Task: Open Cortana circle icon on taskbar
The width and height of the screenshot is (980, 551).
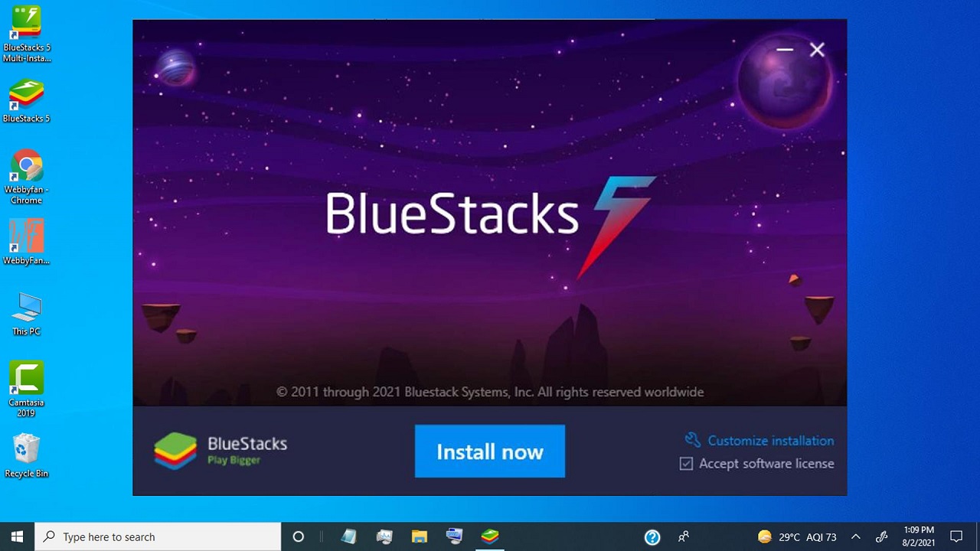Action: [x=299, y=536]
